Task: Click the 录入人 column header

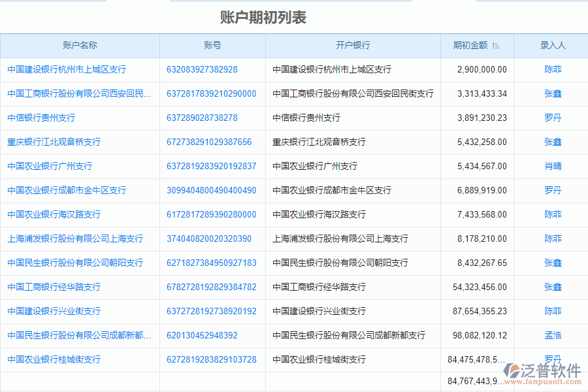Action: click(x=553, y=45)
